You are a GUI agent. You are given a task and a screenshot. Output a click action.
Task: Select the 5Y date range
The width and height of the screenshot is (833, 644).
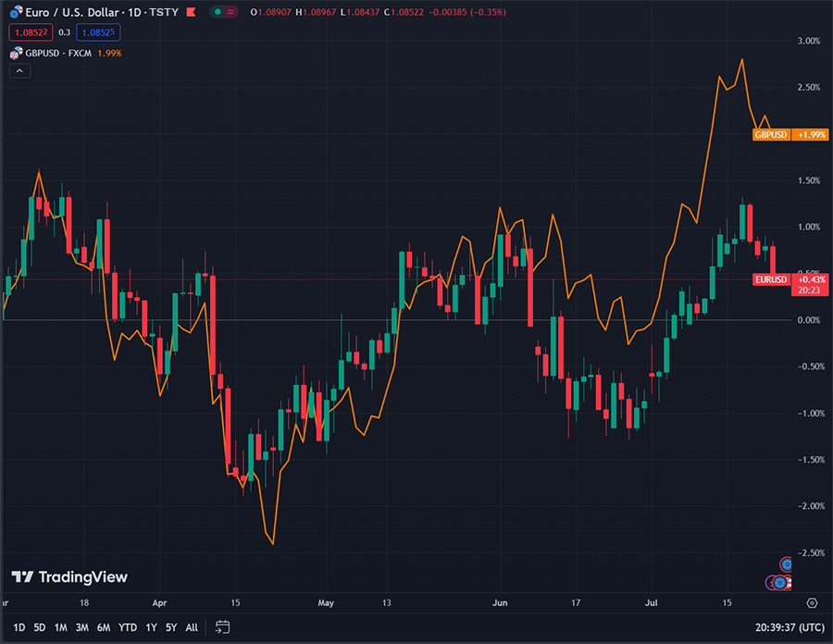pyautogui.click(x=171, y=627)
